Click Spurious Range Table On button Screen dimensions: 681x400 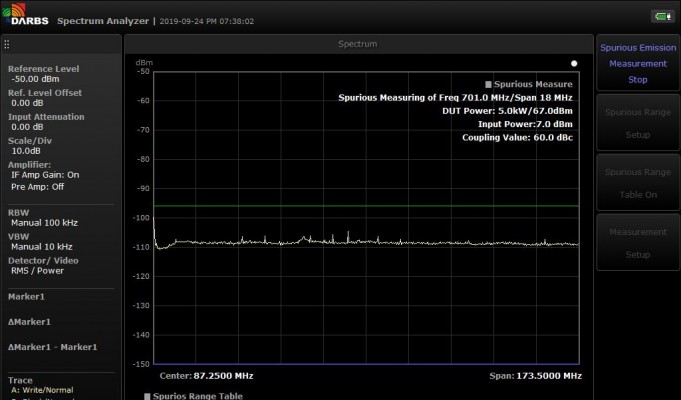pos(638,183)
